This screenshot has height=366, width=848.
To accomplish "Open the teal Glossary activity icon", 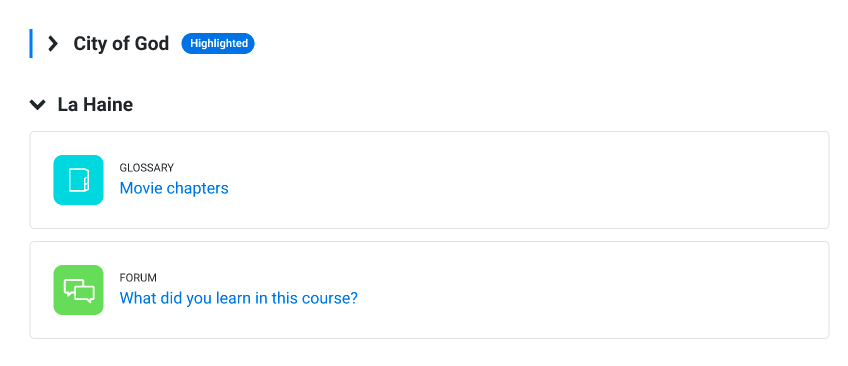I will click(x=78, y=180).
